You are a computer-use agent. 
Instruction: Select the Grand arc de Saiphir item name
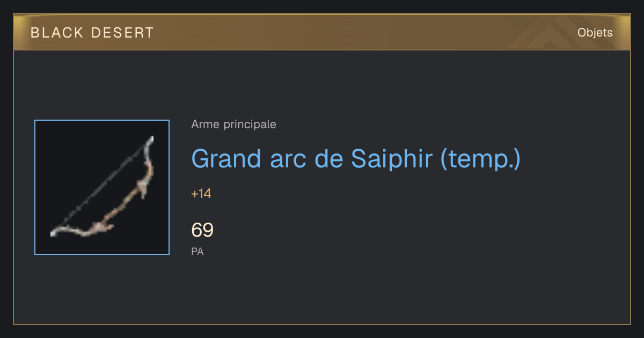356,158
